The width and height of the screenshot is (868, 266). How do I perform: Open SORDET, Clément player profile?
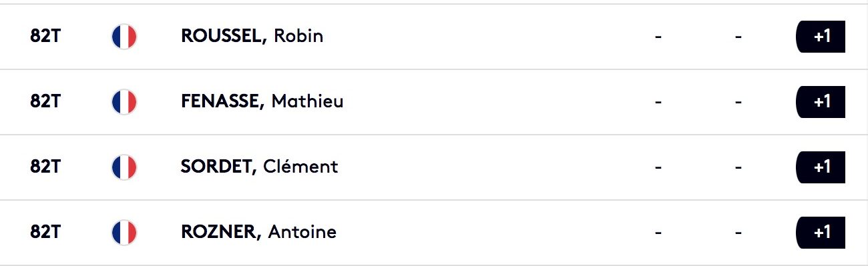click(x=259, y=167)
